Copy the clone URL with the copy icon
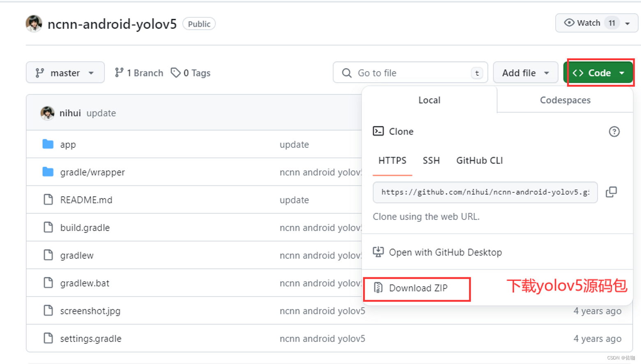This screenshot has height=364, width=641. pyautogui.click(x=611, y=192)
